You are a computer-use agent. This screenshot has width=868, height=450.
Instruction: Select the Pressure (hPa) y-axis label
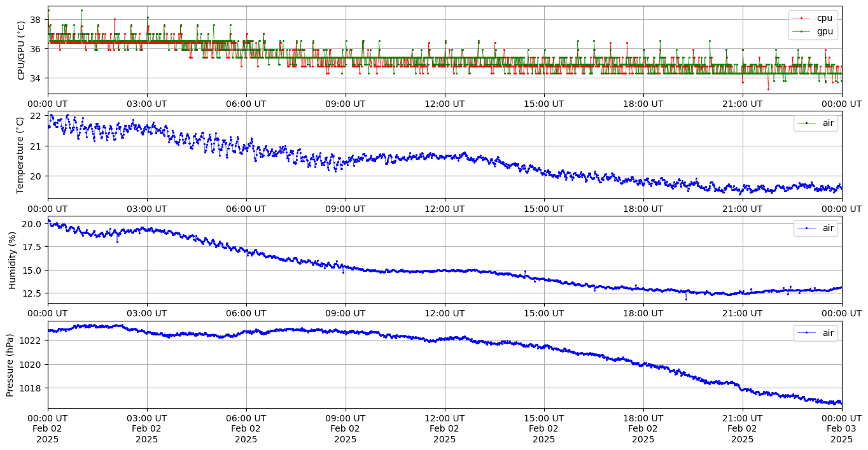(x=10, y=365)
